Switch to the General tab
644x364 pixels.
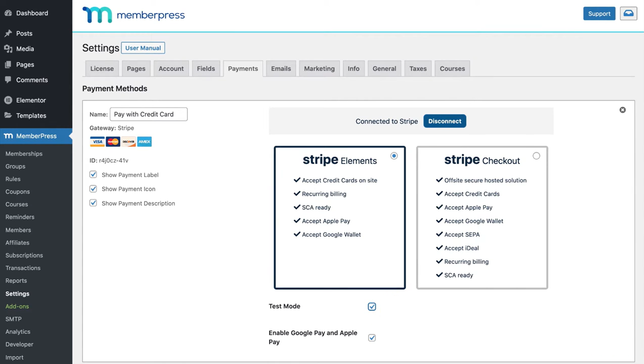[384, 68]
